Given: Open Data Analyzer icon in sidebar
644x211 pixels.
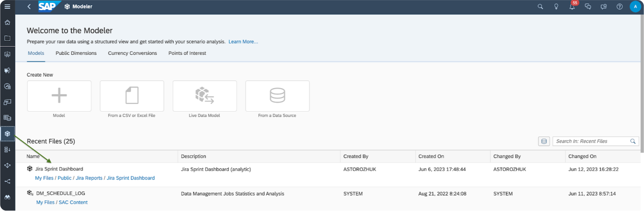Looking at the screenshot, I should coord(7,86).
